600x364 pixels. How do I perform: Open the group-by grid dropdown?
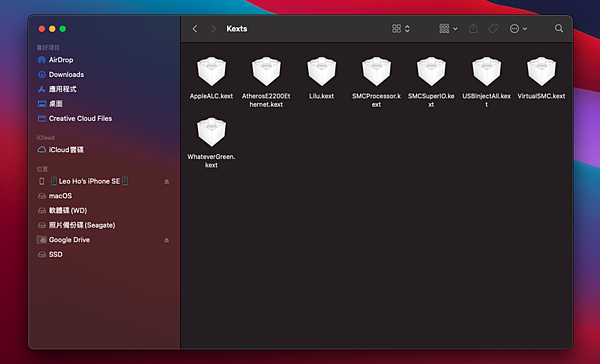448,29
